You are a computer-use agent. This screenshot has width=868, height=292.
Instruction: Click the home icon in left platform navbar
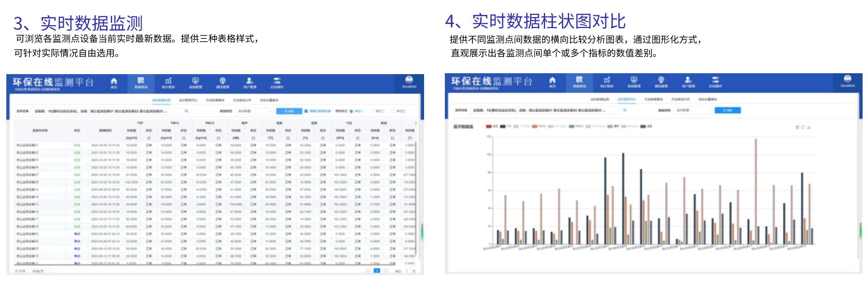[x=114, y=82]
